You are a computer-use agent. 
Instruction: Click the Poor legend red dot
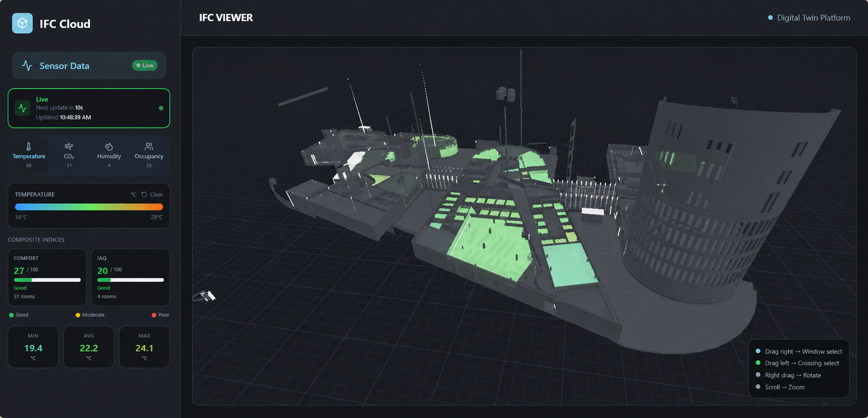point(154,315)
